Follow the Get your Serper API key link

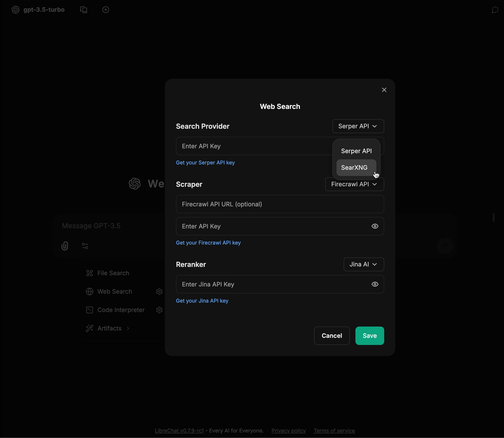(x=205, y=162)
